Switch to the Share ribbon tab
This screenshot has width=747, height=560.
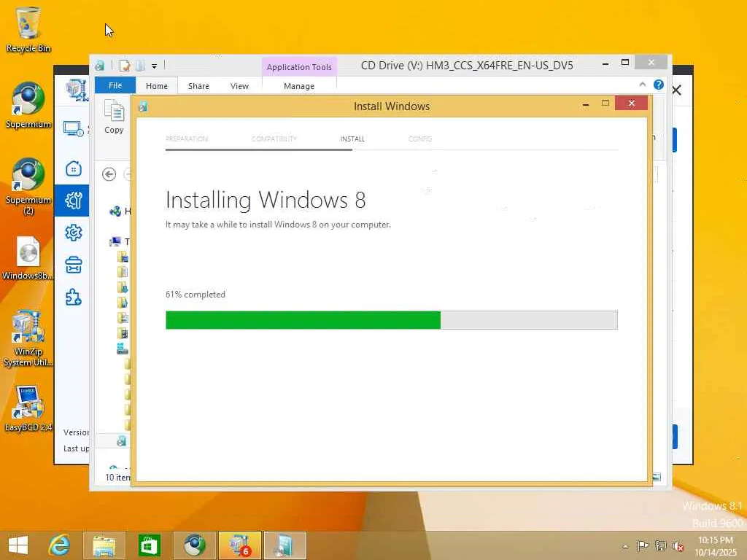198,86
